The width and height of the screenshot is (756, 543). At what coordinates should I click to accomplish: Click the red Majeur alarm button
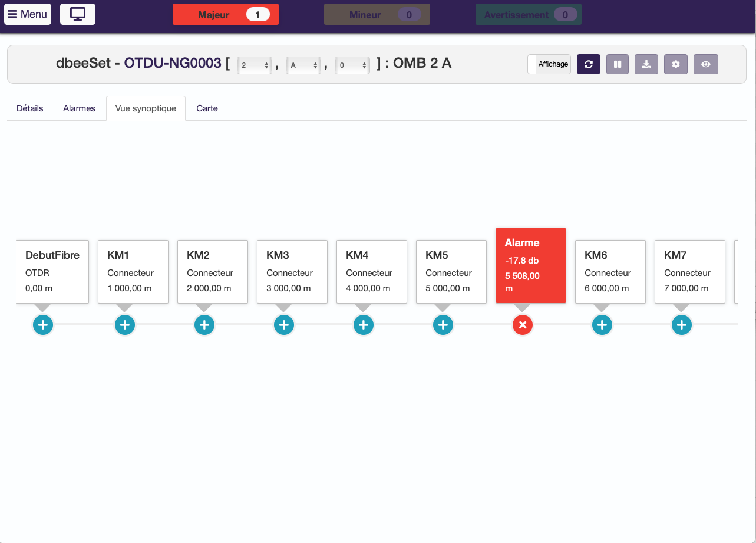[x=225, y=15]
